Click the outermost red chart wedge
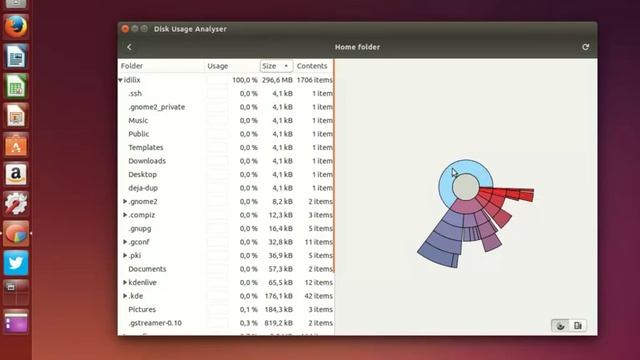The width and height of the screenshot is (640, 360). [x=527, y=195]
